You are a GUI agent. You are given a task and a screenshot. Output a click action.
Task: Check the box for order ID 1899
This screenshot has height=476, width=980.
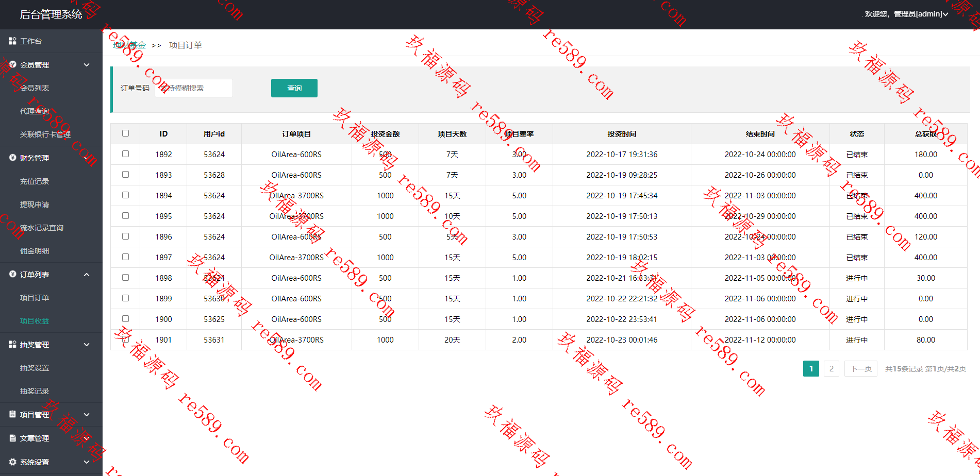pyautogui.click(x=125, y=298)
